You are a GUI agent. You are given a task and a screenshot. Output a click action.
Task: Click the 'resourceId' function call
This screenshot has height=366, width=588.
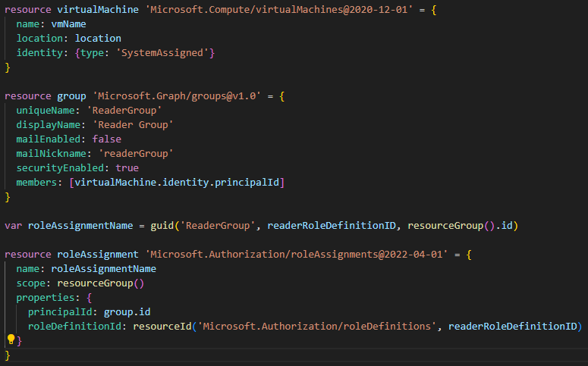click(x=162, y=327)
